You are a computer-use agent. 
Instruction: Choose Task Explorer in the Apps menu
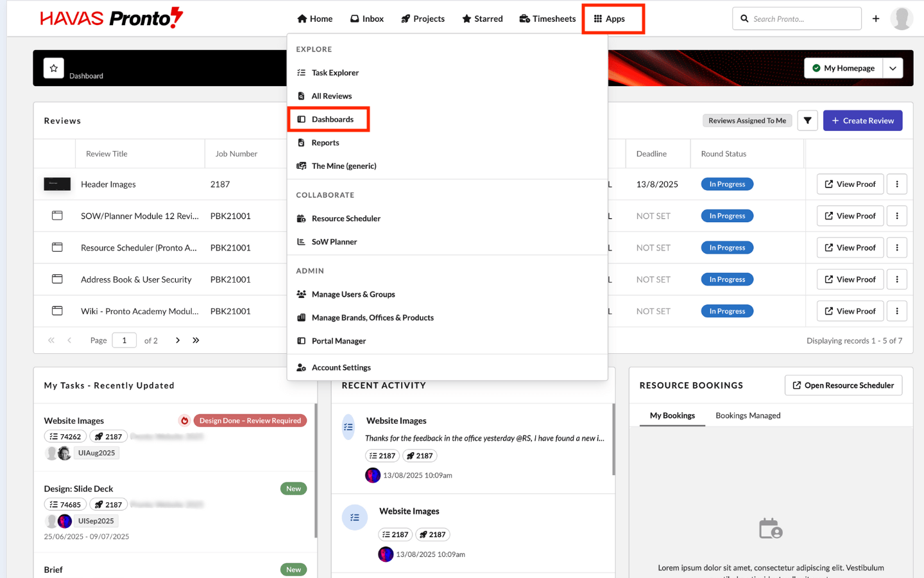(x=335, y=73)
